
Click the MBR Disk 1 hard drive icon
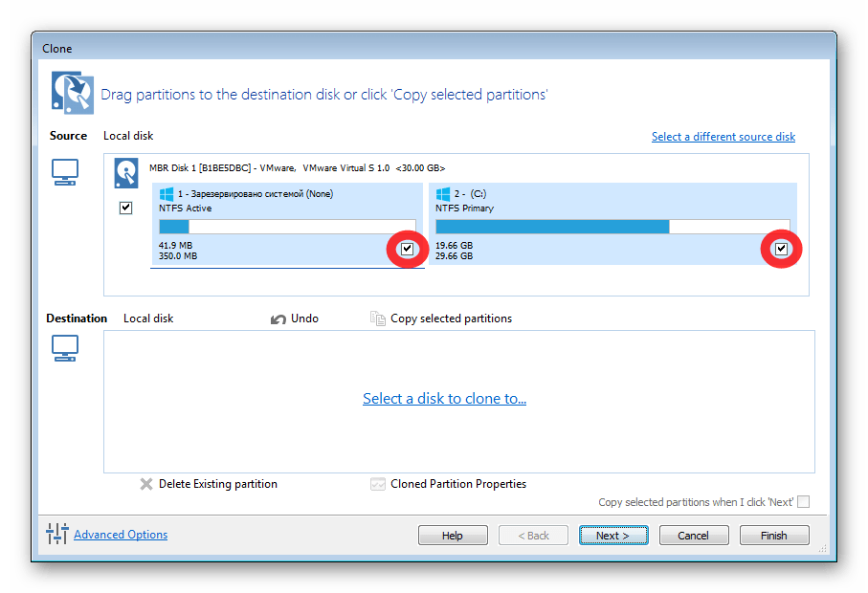pos(126,173)
